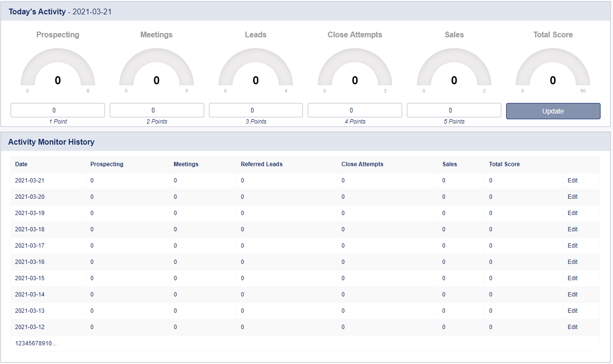Click the Update button

[553, 111]
